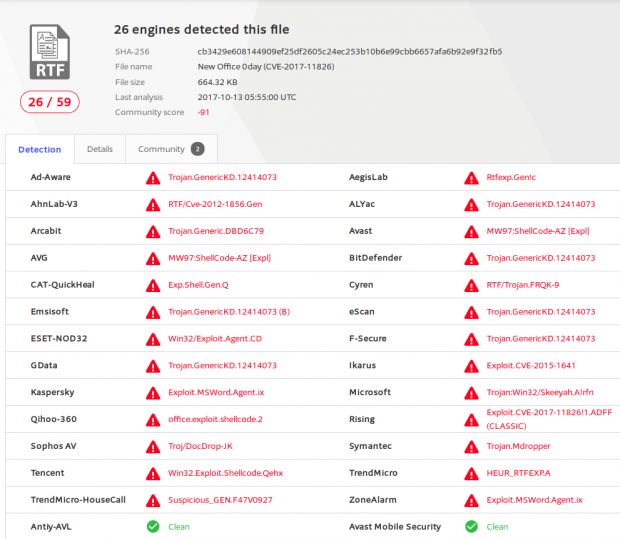The image size is (620, 539).
Task: Click Suspicious_GEN.F47V0927 detection name
Action: (220, 500)
